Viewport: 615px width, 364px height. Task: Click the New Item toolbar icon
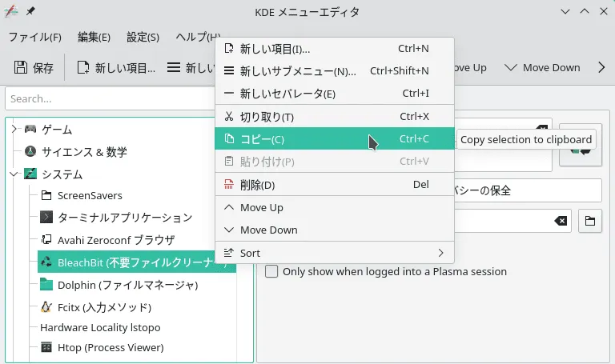(83, 68)
